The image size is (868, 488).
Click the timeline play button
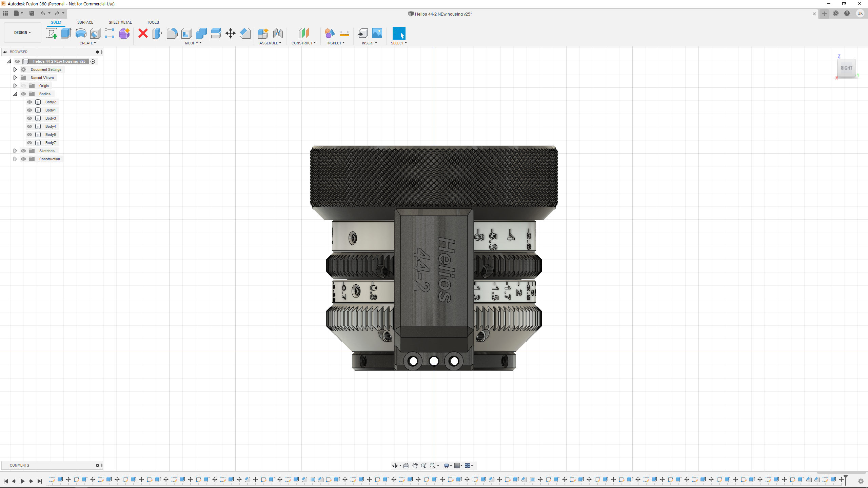tap(22, 481)
